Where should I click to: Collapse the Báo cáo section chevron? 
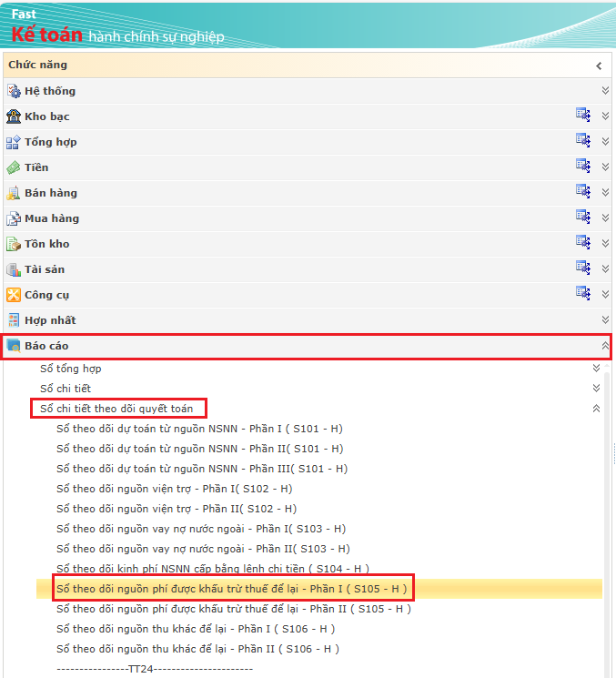[605, 345]
